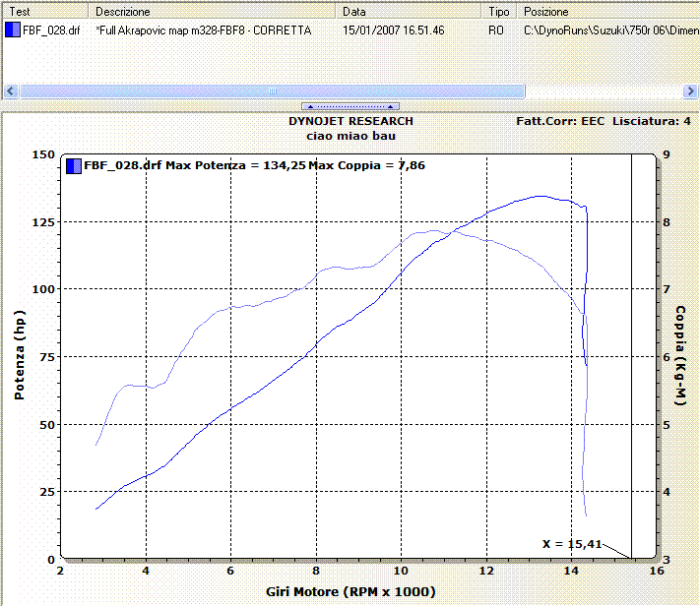The width and height of the screenshot is (700, 607).
Task: Click the blue legend swatch beside FBF_028.drf
Action: tap(74, 165)
